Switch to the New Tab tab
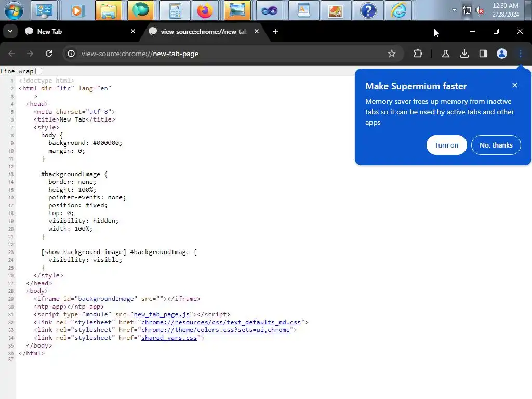The height and width of the screenshot is (399, 532). pos(77,31)
